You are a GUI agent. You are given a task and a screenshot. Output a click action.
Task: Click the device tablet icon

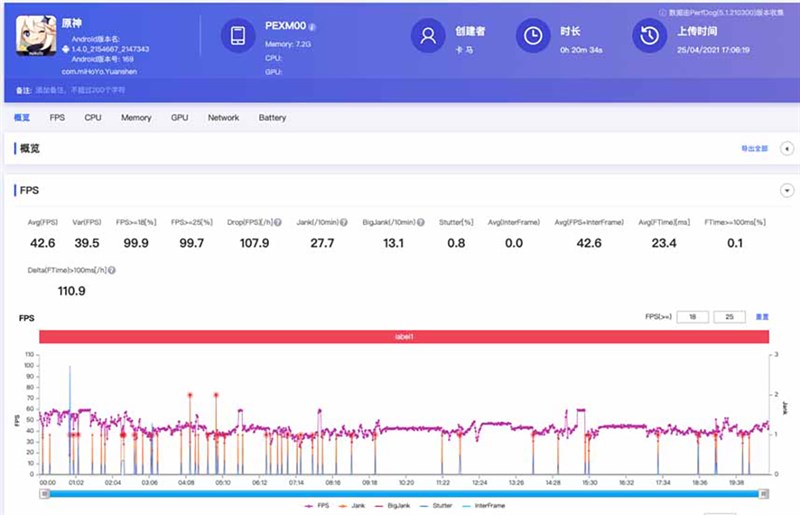click(238, 35)
